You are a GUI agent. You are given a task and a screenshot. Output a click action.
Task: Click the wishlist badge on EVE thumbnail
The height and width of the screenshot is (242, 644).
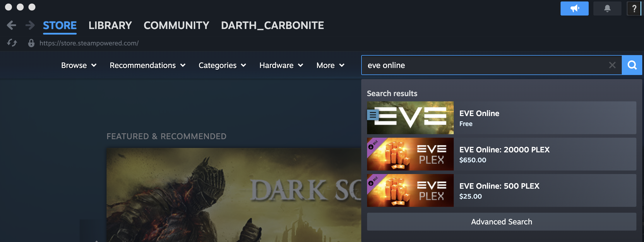[373, 115]
